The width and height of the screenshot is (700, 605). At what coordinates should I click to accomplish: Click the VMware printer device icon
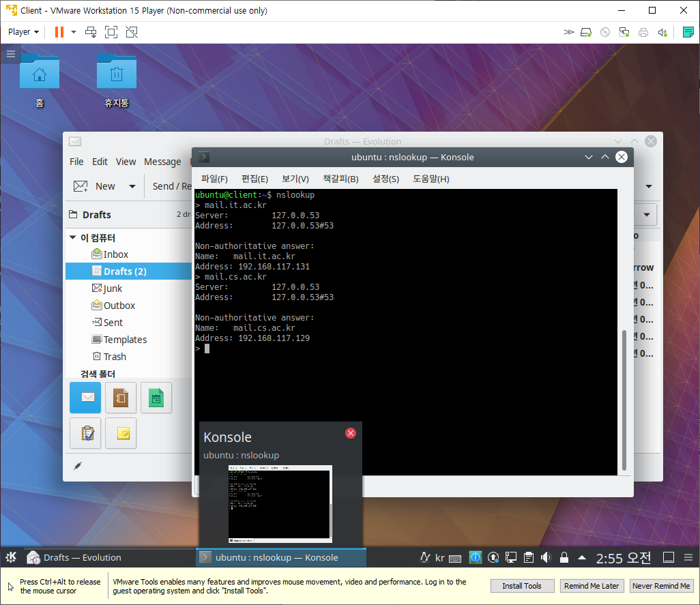643,32
